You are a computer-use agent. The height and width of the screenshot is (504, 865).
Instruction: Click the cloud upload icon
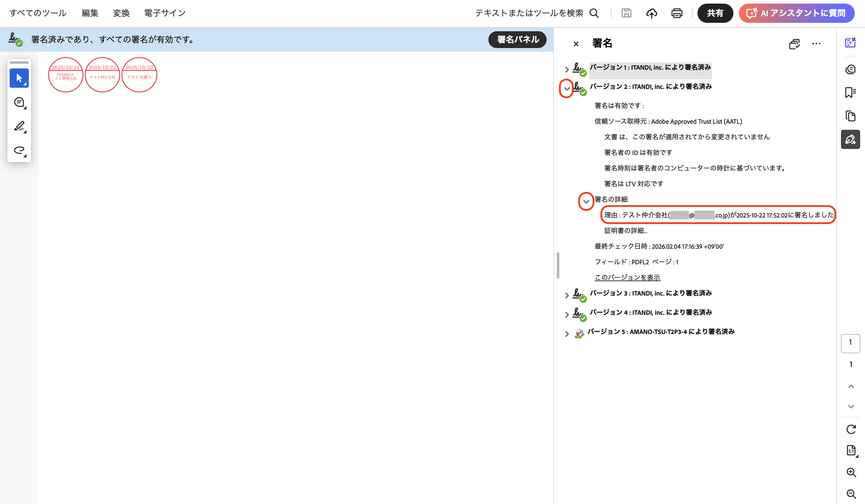[x=651, y=13]
